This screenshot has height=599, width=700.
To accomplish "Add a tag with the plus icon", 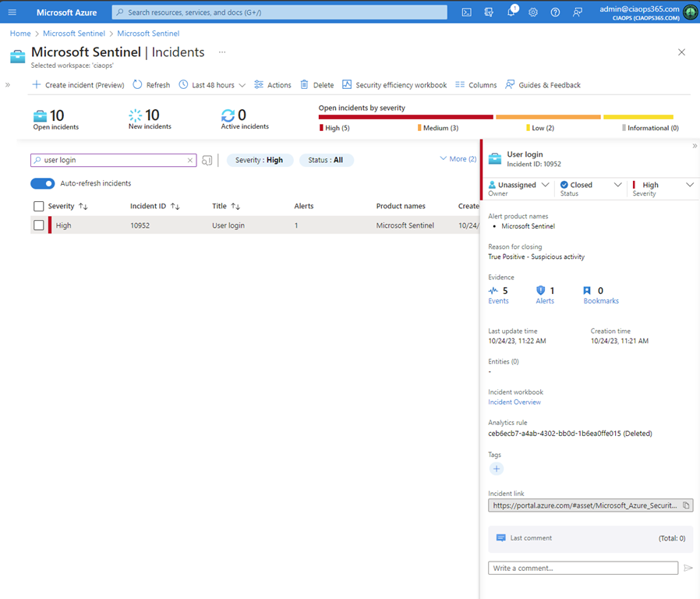I will coord(497,469).
